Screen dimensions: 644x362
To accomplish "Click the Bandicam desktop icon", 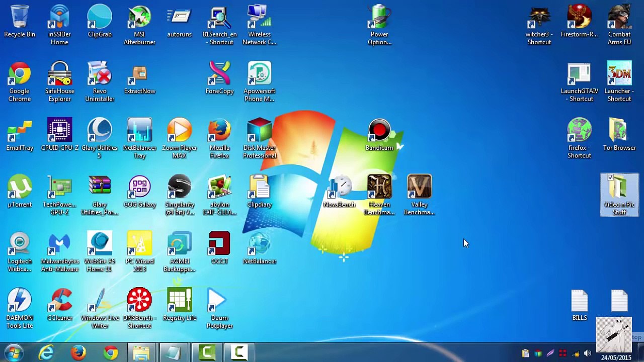I will tap(379, 135).
